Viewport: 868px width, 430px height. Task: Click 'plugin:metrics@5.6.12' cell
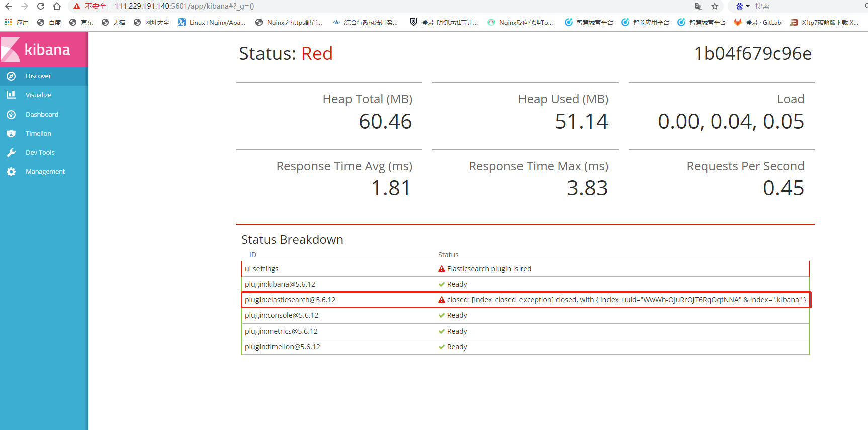(x=281, y=331)
